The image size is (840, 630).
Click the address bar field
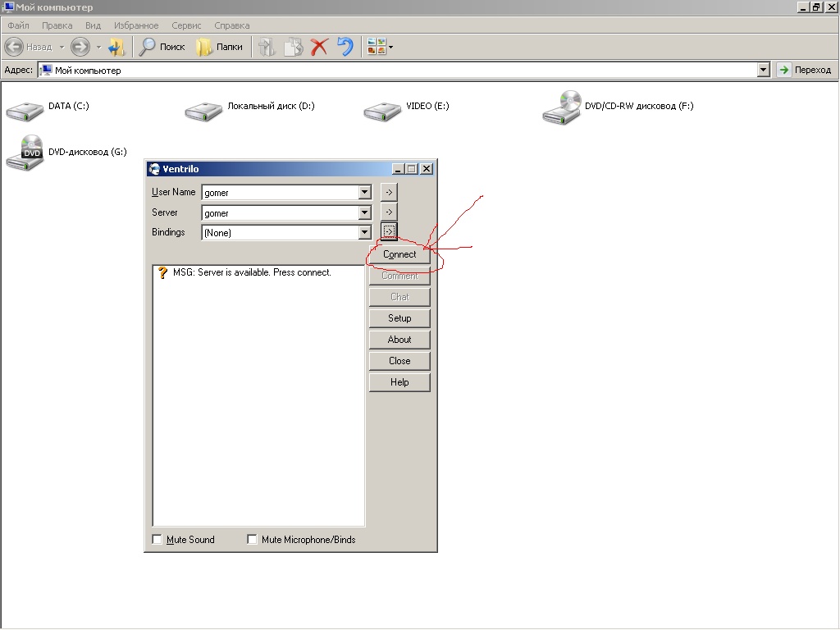point(398,70)
